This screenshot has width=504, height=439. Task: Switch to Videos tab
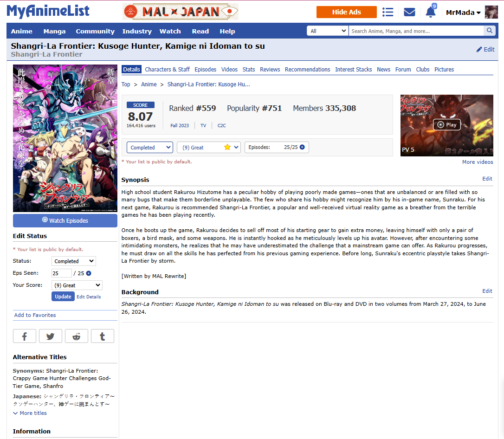point(230,70)
